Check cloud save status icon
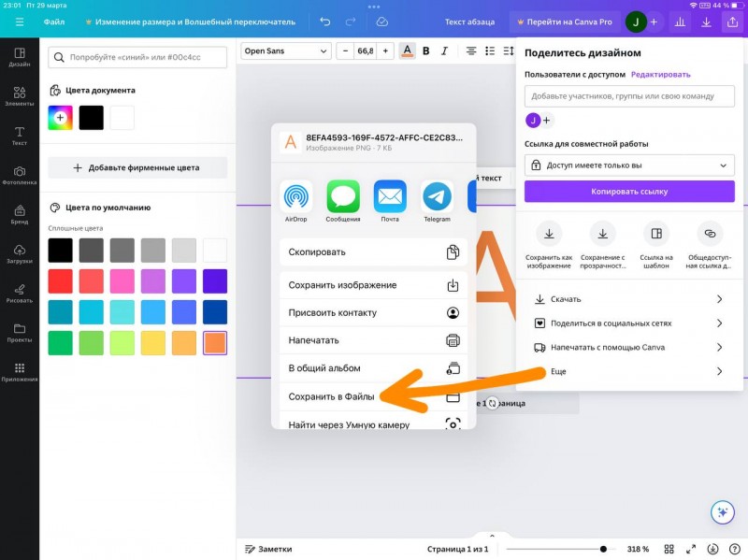The width and height of the screenshot is (748, 560). [381, 22]
